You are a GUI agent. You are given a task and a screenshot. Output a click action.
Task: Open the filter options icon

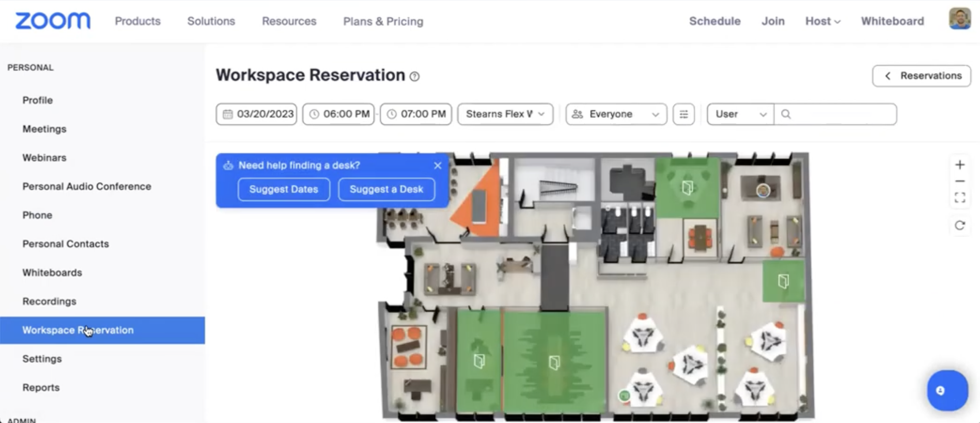[x=683, y=114]
